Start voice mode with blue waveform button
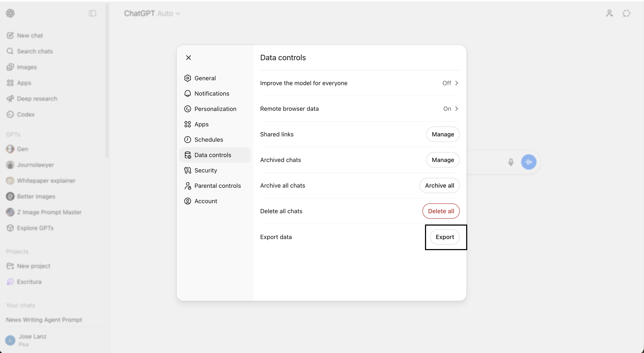This screenshot has width=644, height=353. (x=528, y=162)
